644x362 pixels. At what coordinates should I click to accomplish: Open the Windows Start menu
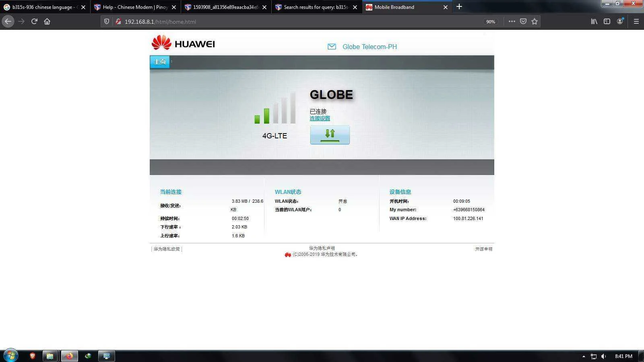click(x=10, y=356)
